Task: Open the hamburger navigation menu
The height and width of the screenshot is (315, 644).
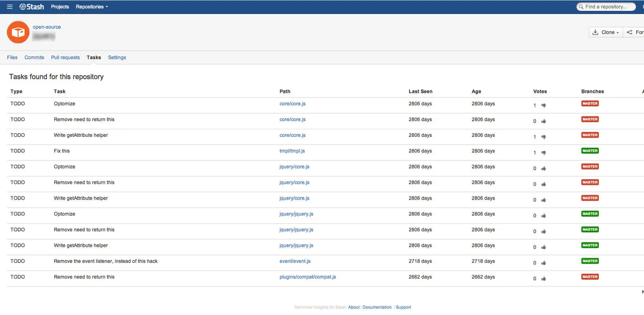Action: [x=10, y=7]
